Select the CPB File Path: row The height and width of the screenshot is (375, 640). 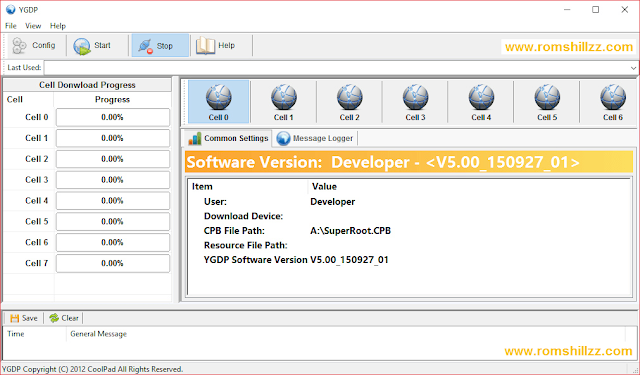coord(409,231)
